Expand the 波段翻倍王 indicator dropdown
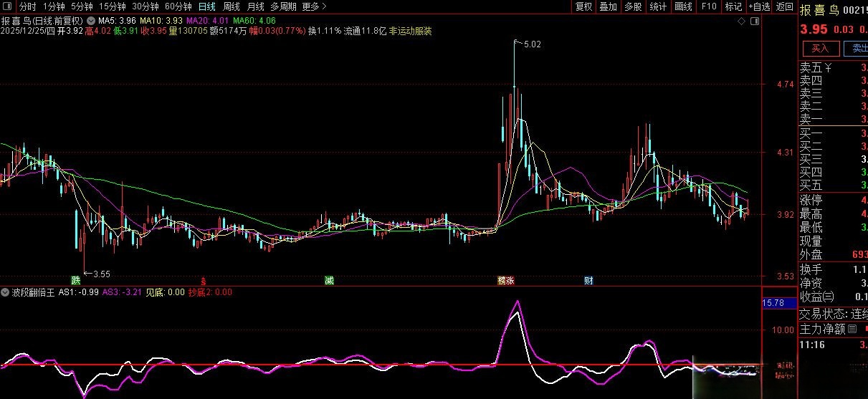 (5, 292)
